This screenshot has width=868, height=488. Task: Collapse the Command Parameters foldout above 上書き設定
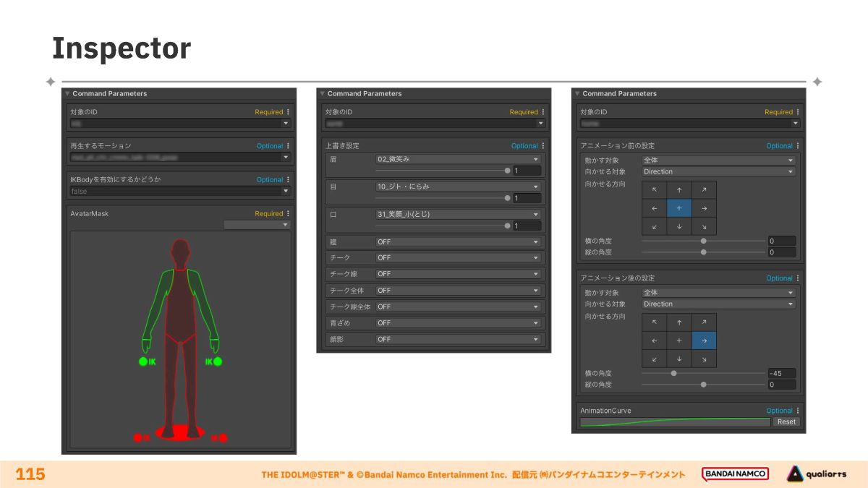323,94
